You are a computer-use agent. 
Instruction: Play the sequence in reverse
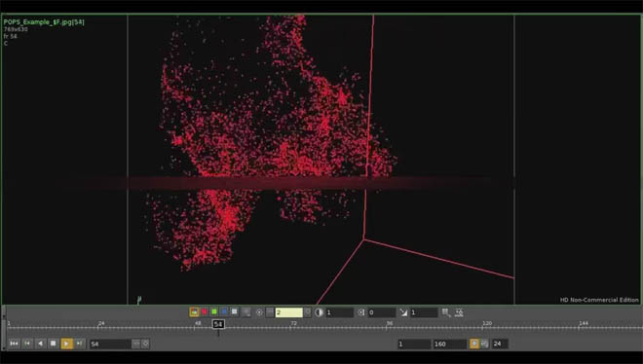click(x=40, y=344)
